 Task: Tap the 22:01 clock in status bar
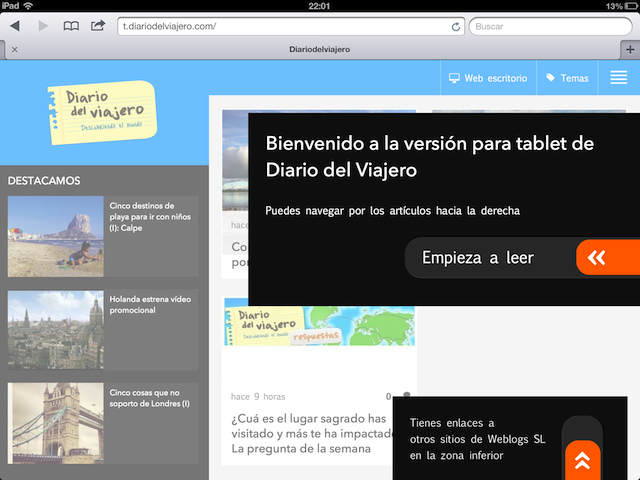pyautogui.click(x=319, y=6)
